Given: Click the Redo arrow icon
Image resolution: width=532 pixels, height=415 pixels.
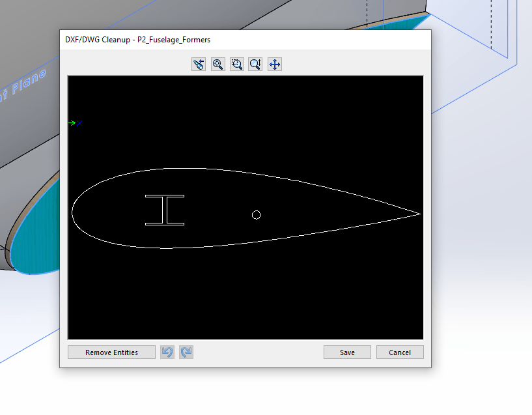Looking at the screenshot, I should click(x=186, y=352).
